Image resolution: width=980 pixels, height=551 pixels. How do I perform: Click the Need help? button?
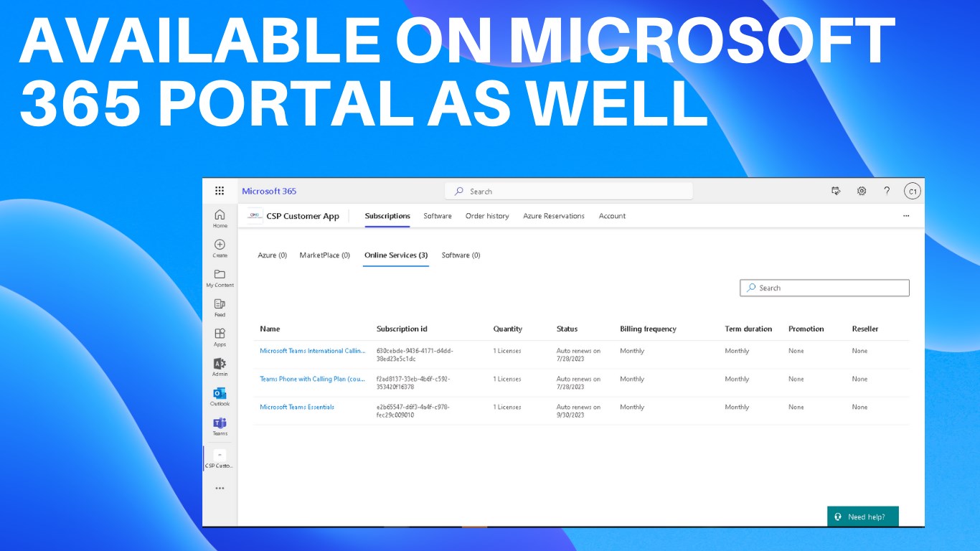coord(862,517)
